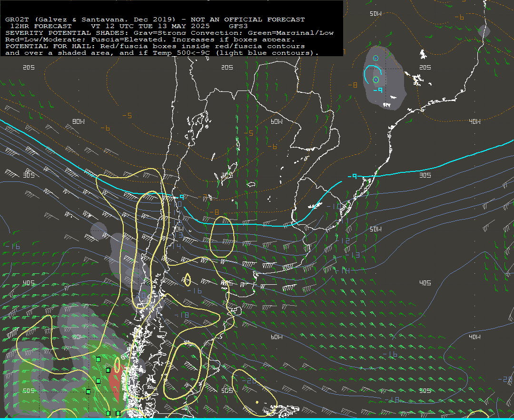514x420 pixels.
Task: Click the '50W' longitude label off the Argentina coast
Action: [x=376, y=229]
